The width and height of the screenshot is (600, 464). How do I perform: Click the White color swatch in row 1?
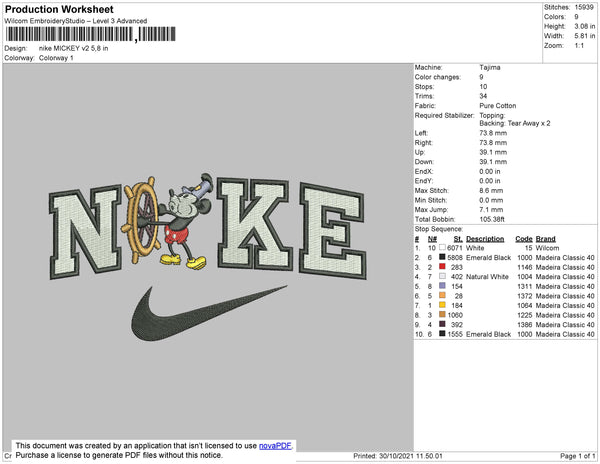[442, 247]
